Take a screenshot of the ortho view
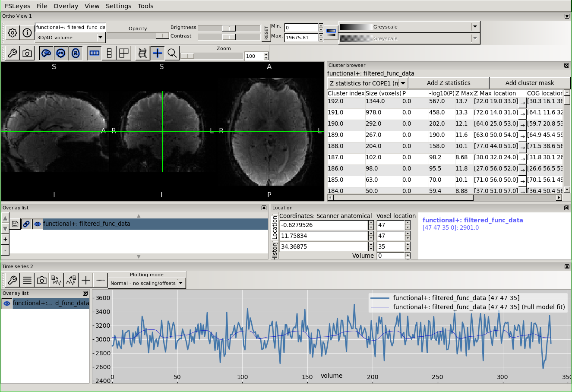This screenshot has height=392, width=572. point(27,53)
